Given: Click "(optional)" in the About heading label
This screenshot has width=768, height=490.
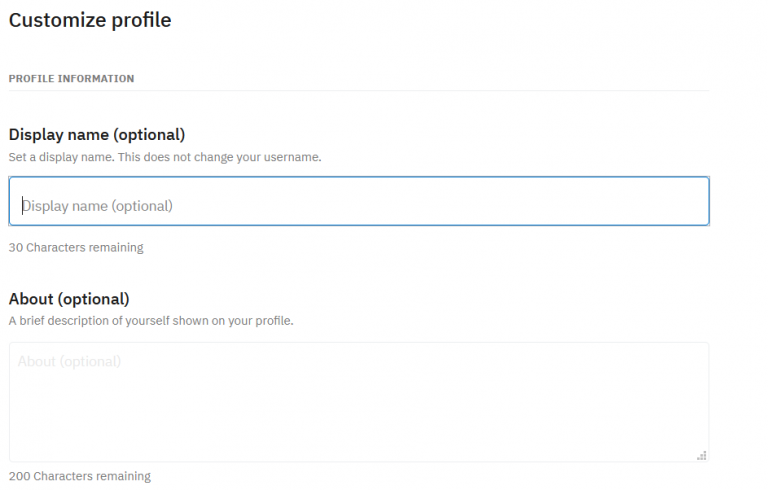Looking at the screenshot, I should (94, 298).
